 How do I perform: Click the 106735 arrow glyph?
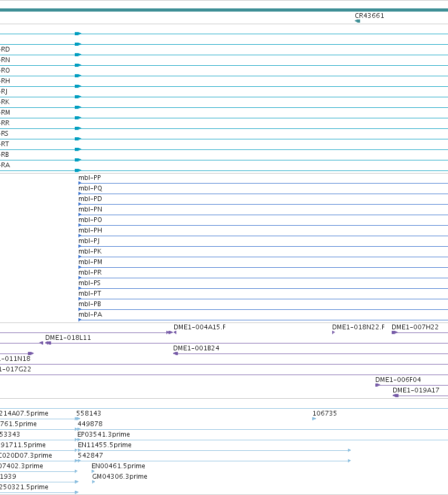314,419
